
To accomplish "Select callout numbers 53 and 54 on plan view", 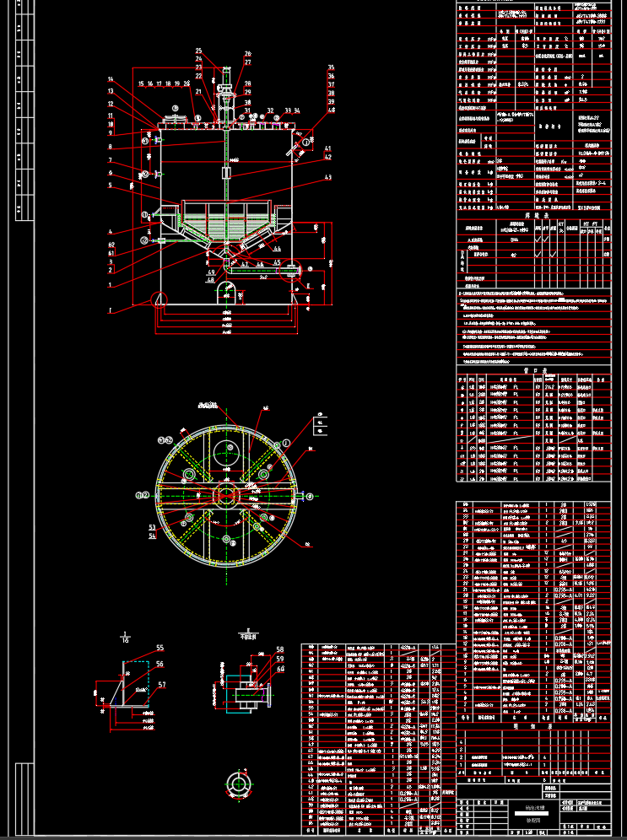I will pyautogui.click(x=152, y=531).
